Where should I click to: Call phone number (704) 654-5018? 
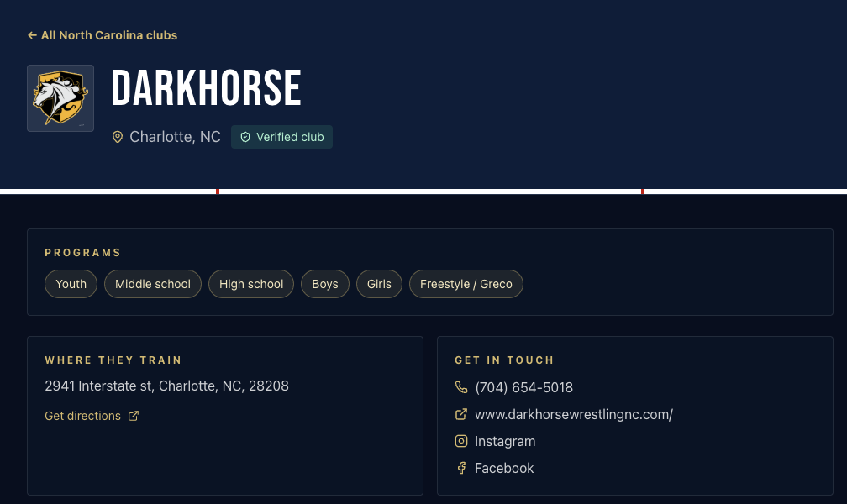[524, 387]
